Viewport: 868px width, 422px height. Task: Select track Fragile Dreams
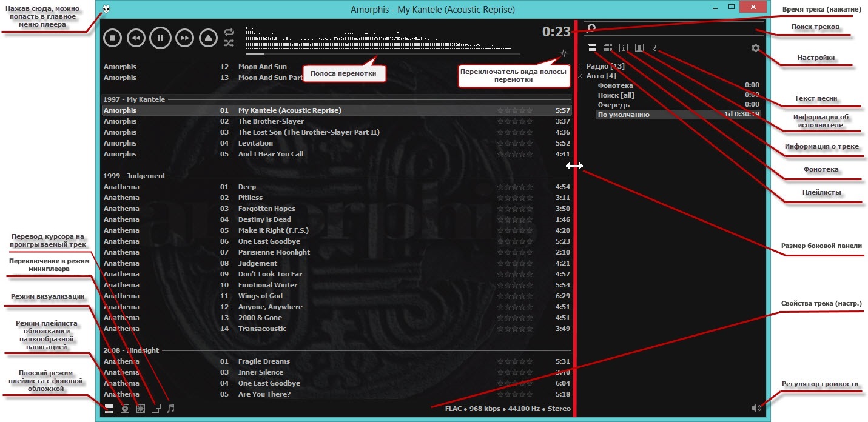pos(337,361)
